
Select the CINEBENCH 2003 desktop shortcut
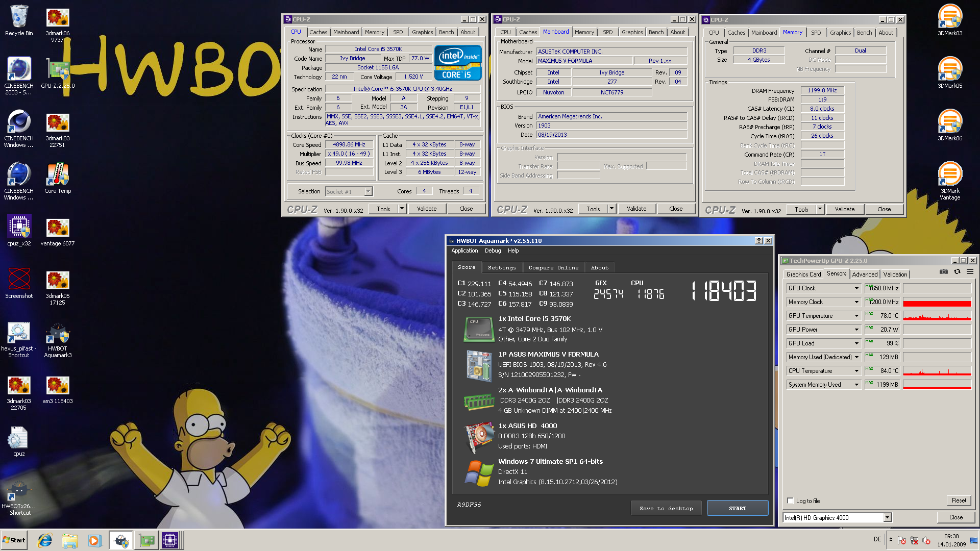[19, 76]
